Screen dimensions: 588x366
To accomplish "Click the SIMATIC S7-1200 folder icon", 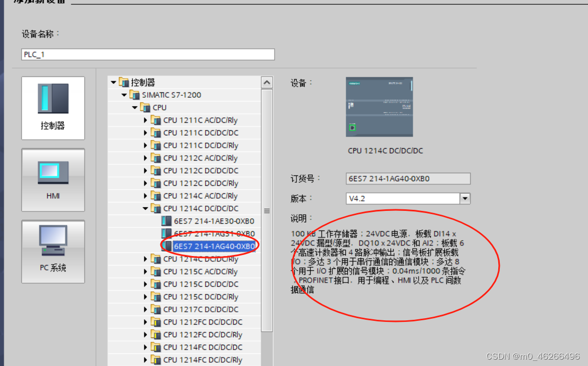I will point(134,95).
